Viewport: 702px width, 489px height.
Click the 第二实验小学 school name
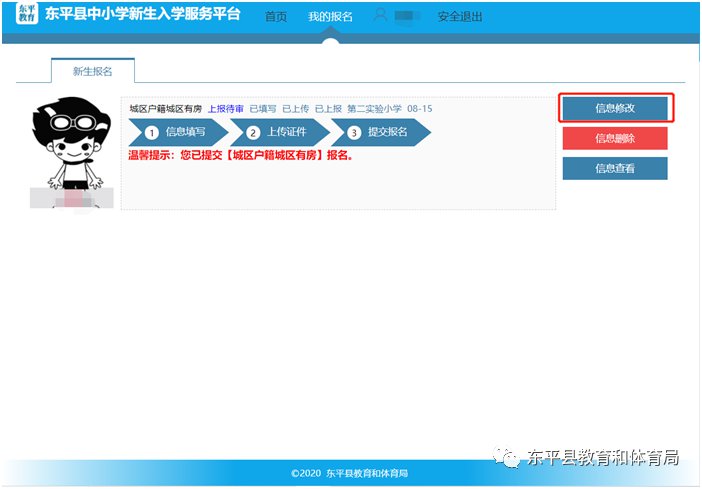373,108
